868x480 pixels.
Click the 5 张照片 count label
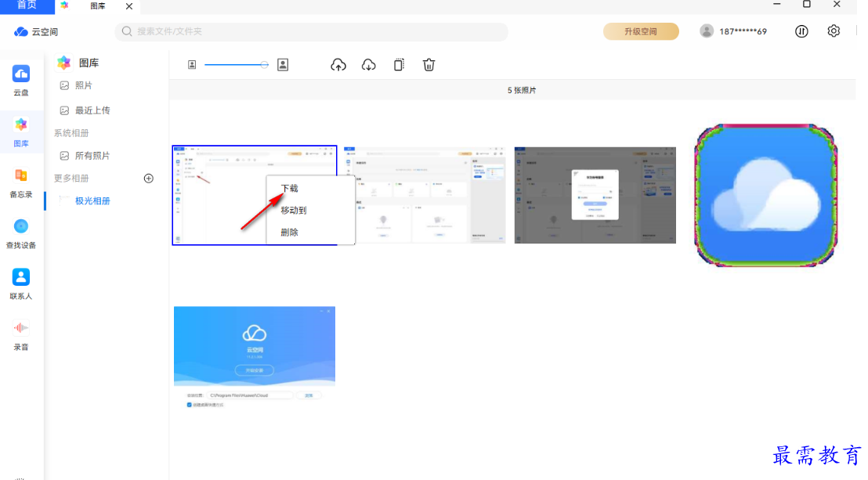(x=522, y=90)
